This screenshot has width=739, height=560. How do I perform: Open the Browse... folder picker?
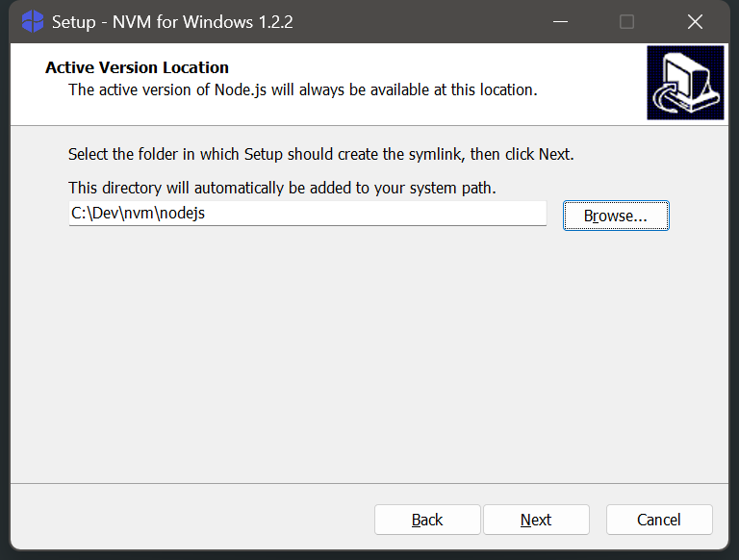pyautogui.click(x=616, y=216)
